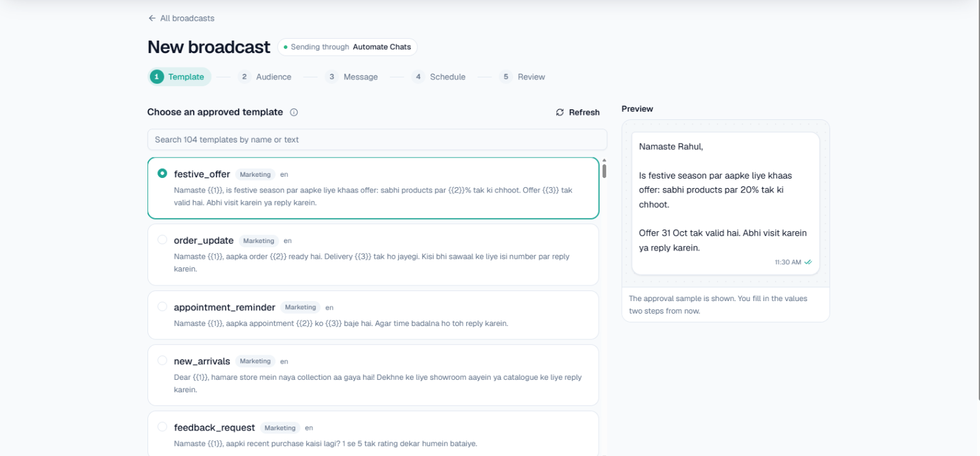Click the double-check read receipt in preview

coord(808,262)
